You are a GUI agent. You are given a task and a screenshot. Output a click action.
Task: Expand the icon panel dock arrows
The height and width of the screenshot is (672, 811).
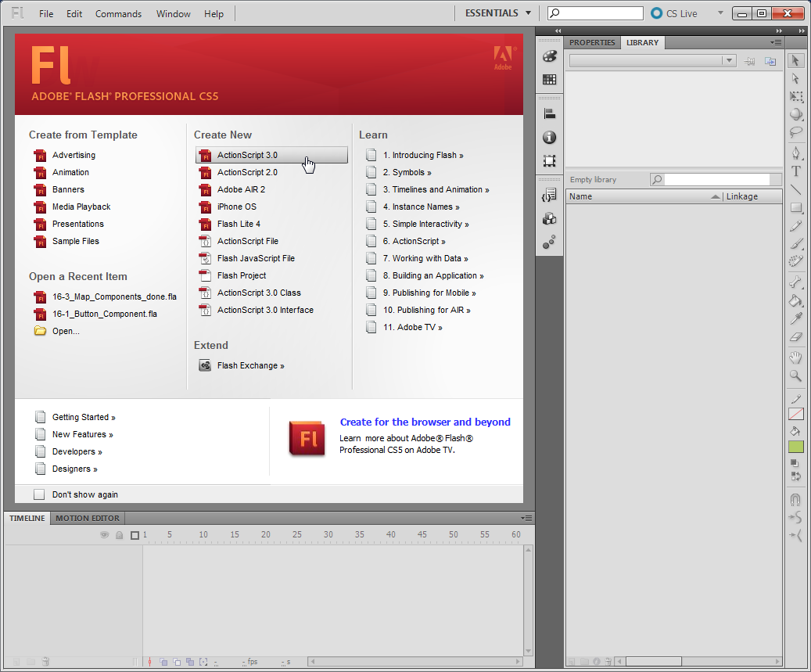click(558, 31)
